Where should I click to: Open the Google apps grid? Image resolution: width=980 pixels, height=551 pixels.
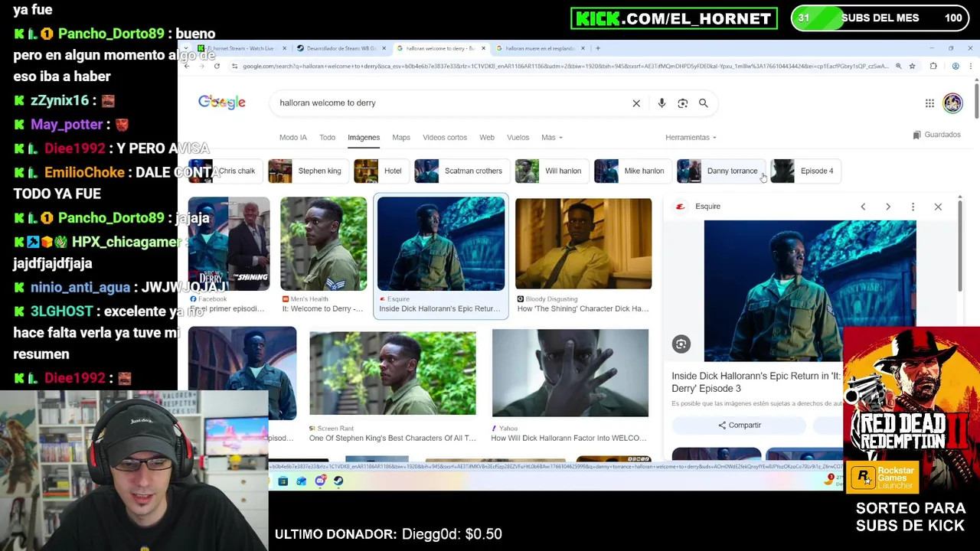pos(929,103)
